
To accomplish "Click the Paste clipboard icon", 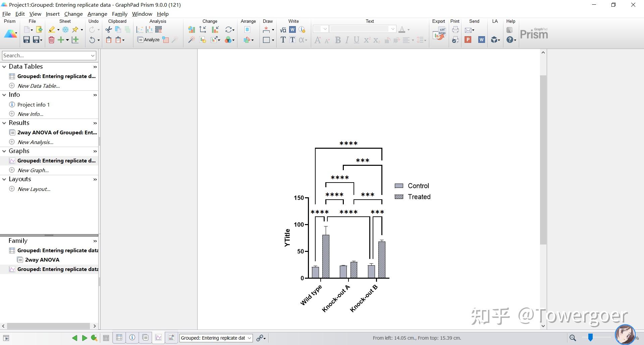I will [109, 40].
